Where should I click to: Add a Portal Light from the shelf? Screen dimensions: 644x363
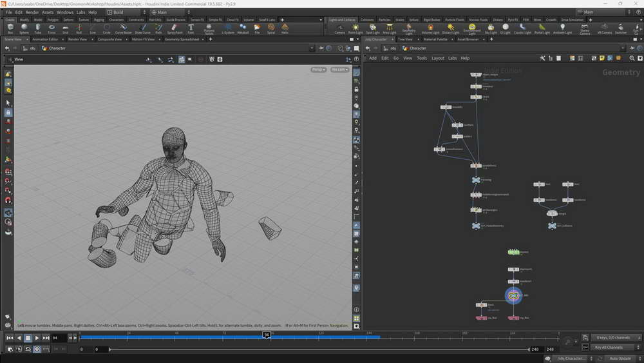[x=542, y=29]
